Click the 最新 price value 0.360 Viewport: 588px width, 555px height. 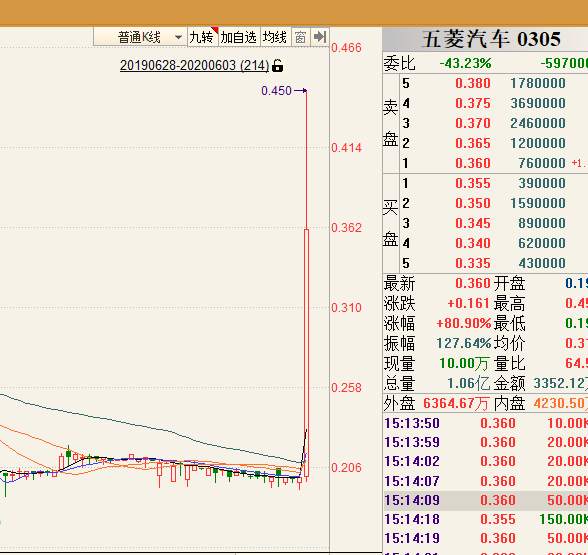[x=472, y=283]
